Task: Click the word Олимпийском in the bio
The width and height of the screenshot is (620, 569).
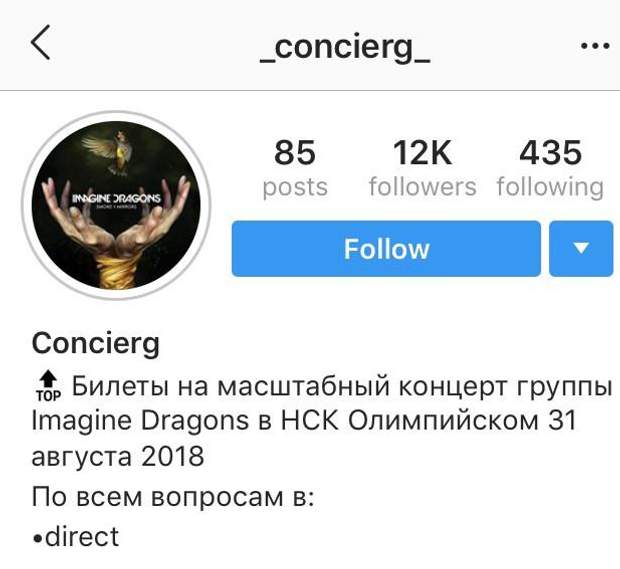Action: [x=444, y=420]
